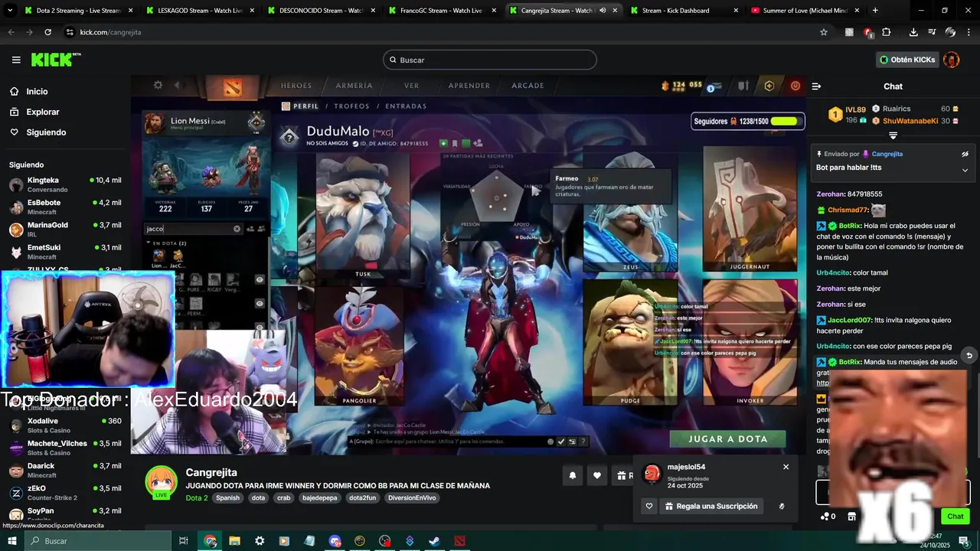Open Explorar in sidebar
This screenshot has height=551, width=980.
42,112
